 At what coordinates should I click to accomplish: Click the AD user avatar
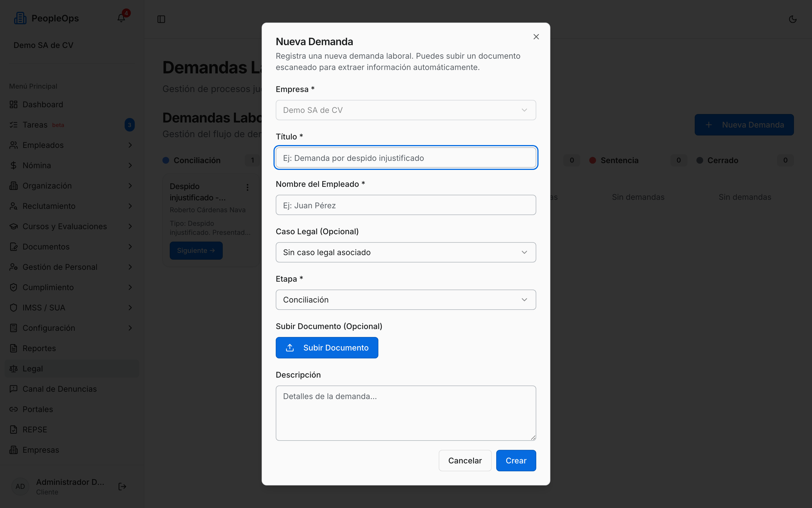[20, 487]
